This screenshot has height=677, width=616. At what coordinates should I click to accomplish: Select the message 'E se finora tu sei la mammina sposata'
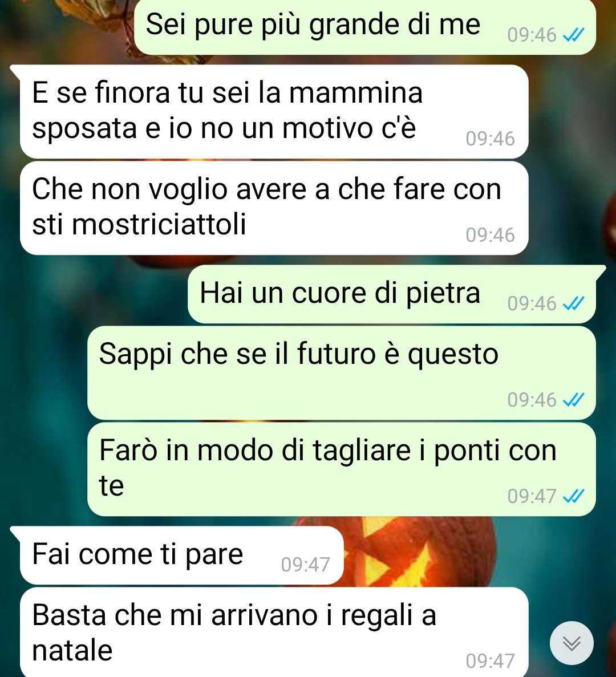pos(274,111)
